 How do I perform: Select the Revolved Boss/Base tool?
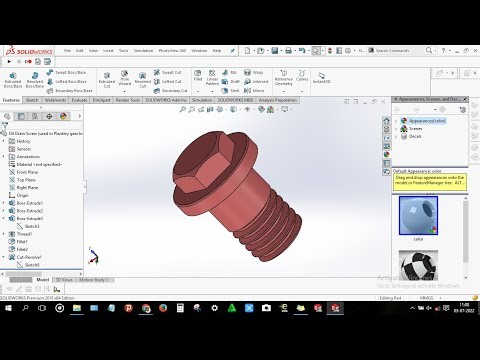(35, 80)
